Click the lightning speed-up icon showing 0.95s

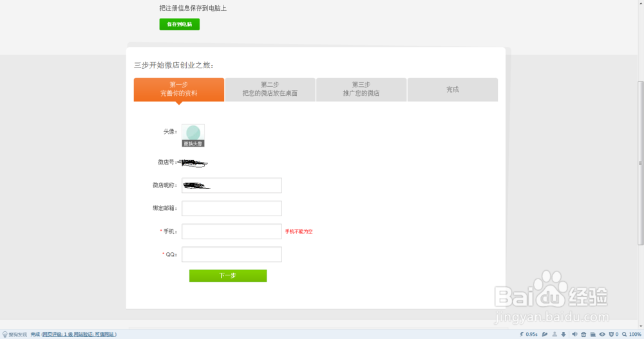point(522,334)
